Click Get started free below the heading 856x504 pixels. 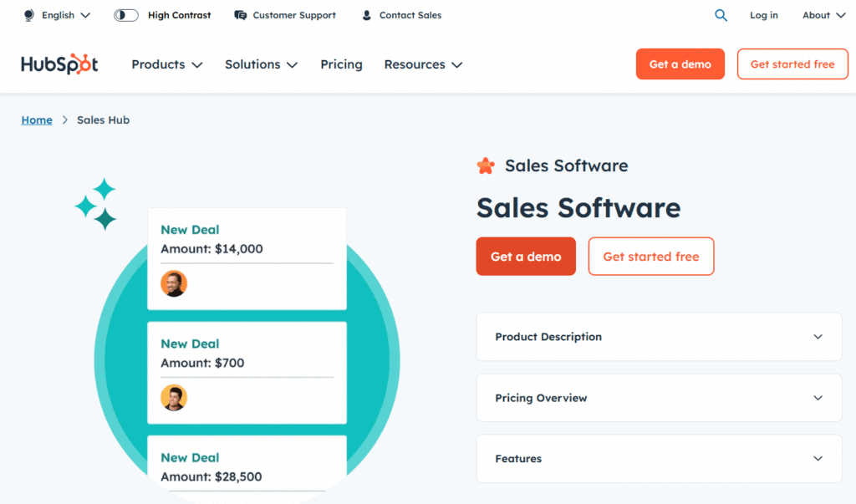click(x=650, y=257)
